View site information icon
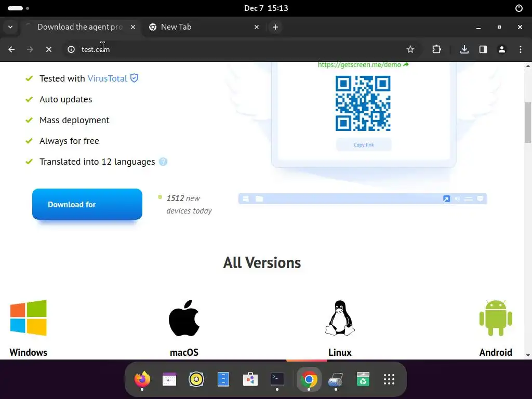This screenshot has width=532, height=399. coord(71,49)
